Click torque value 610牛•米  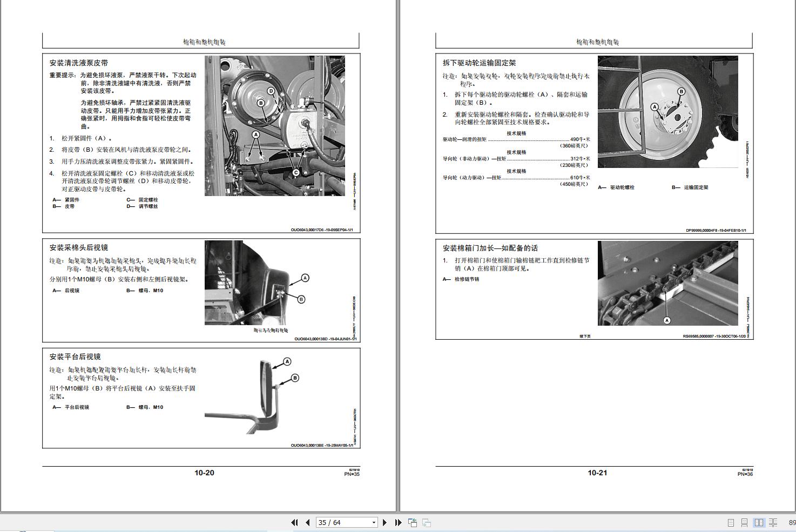(580, 178)
